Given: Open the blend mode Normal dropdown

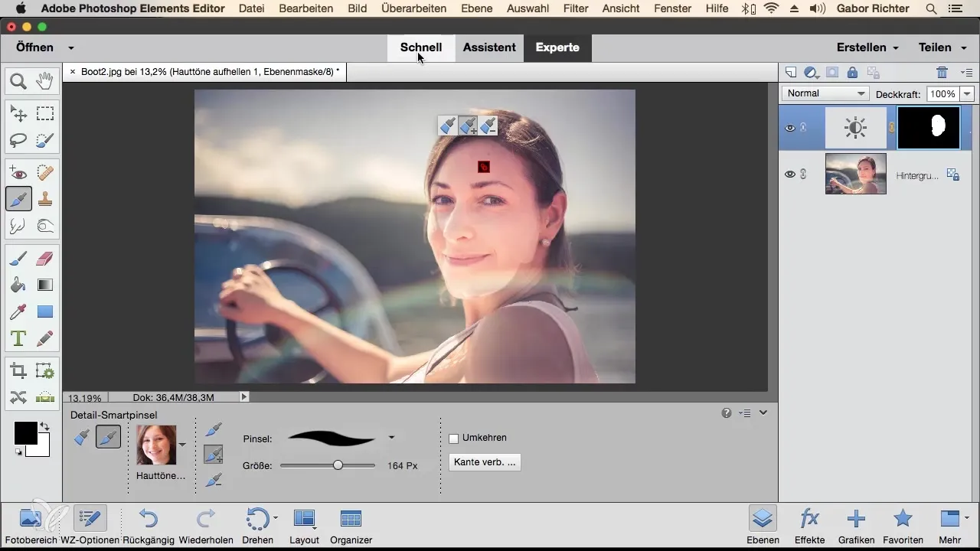Looking at the screenshot, I should (x=825, y=93).
